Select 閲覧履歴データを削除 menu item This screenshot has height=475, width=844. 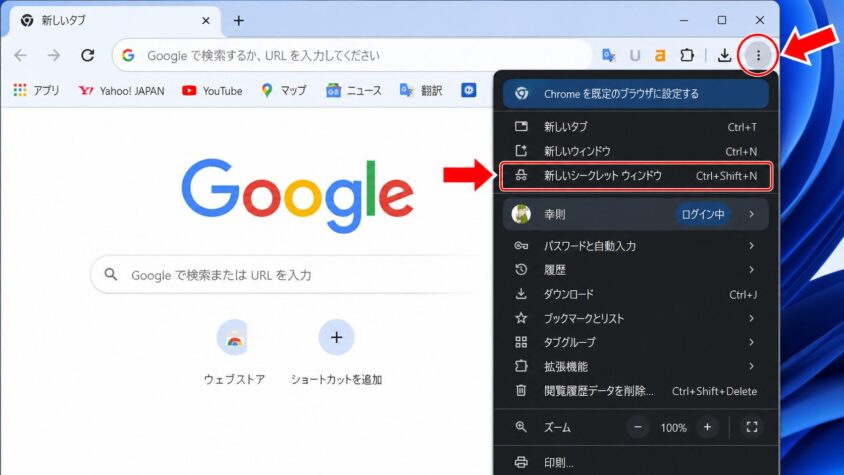[x=636, y=390]
